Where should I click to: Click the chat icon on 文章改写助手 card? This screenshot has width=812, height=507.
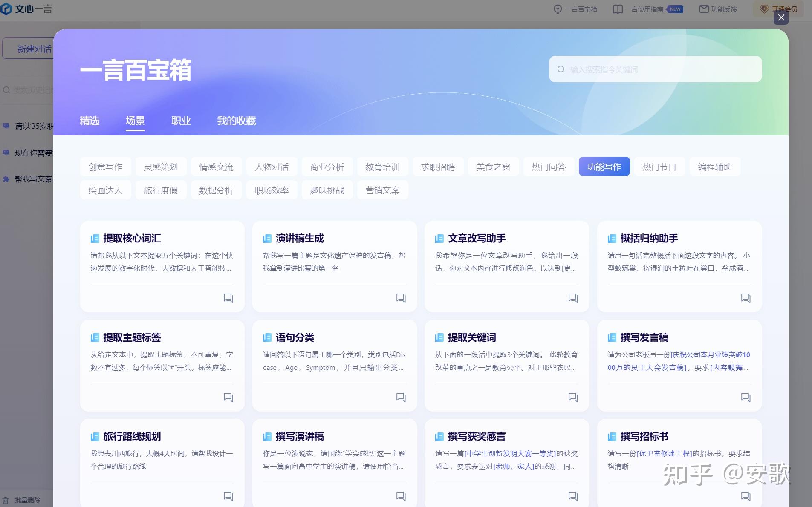[x=573, y=298]
